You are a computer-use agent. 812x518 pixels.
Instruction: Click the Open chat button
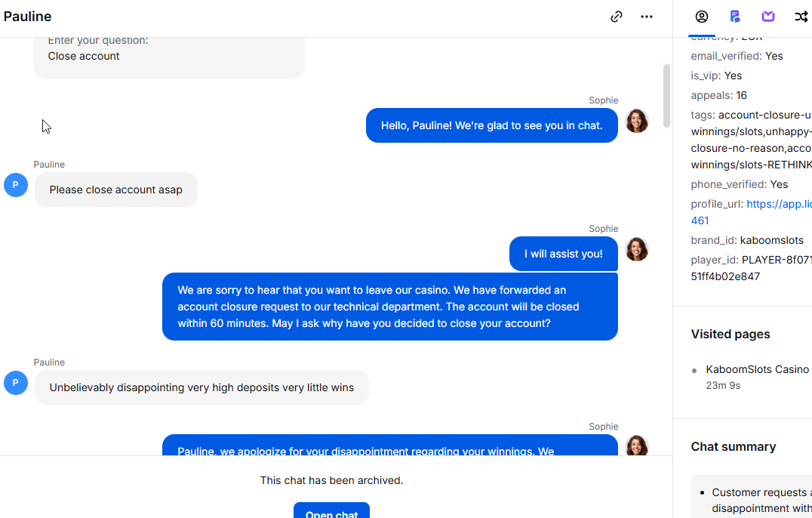point(331,510)
